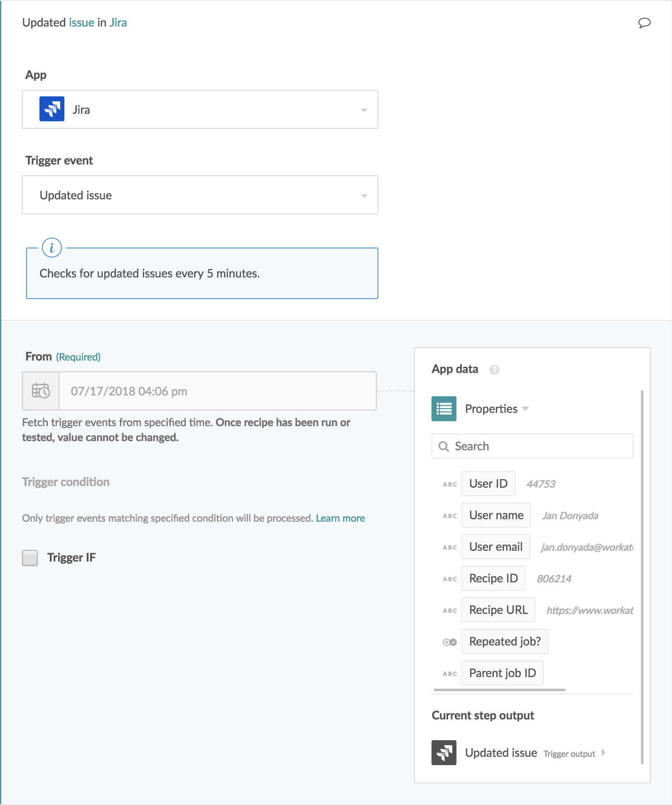Click the info icon above the notice

click(52, 248)
